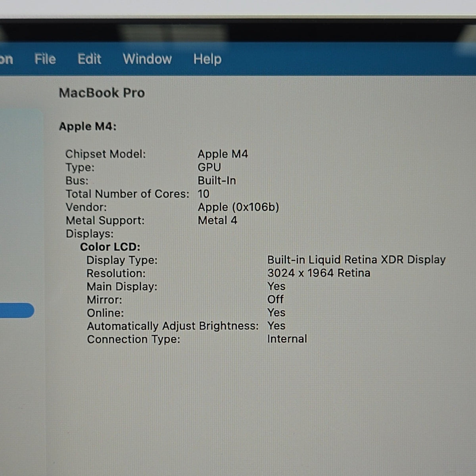Select the highlighted blue sidebar item
The height and width of the screenshot is (476, 476).
point(17,310)
